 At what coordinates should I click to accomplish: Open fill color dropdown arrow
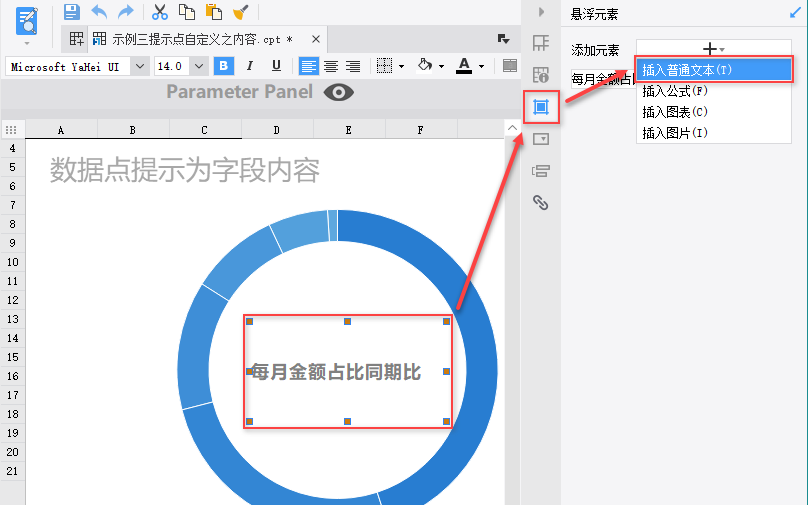[441, 66]
